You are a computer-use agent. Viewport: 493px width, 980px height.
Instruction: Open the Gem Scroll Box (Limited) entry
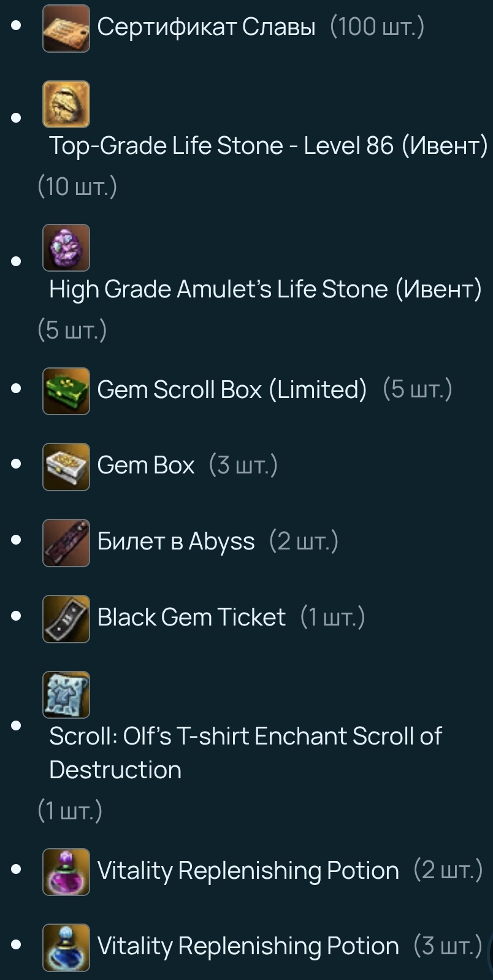pyautogui.click(x=232, y=389)
